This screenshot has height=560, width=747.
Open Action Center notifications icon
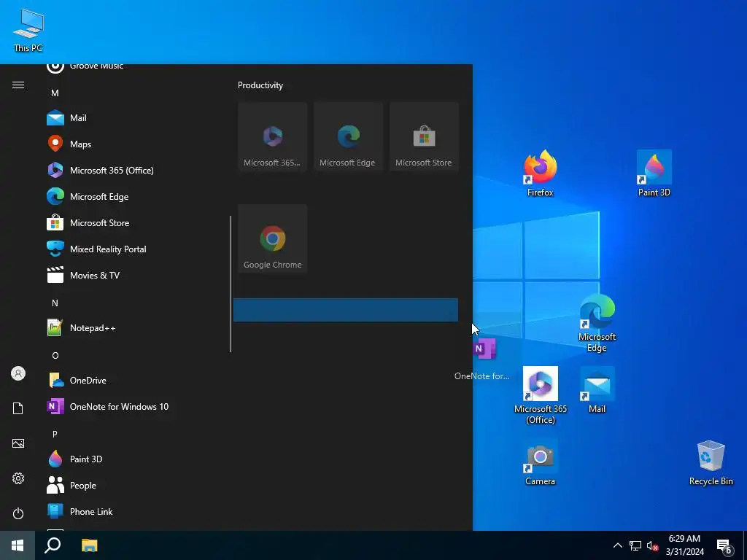click(724, 545)
